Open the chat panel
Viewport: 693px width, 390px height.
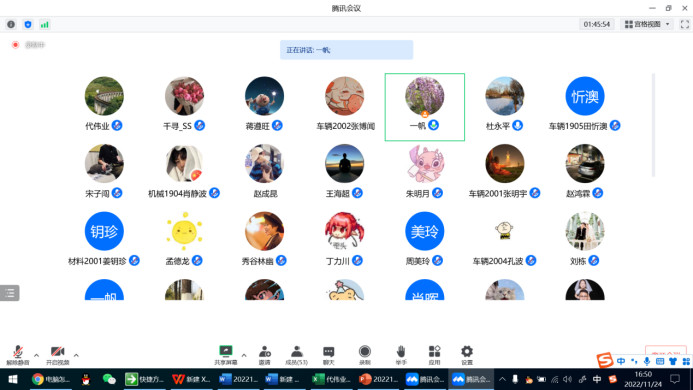pyautogui.click(x=328, y=355)
